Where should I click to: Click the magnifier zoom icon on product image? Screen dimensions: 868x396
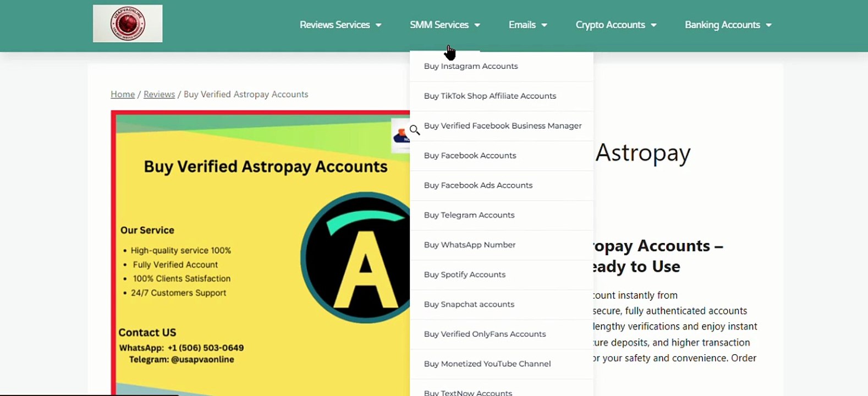[x=415, y=130]
